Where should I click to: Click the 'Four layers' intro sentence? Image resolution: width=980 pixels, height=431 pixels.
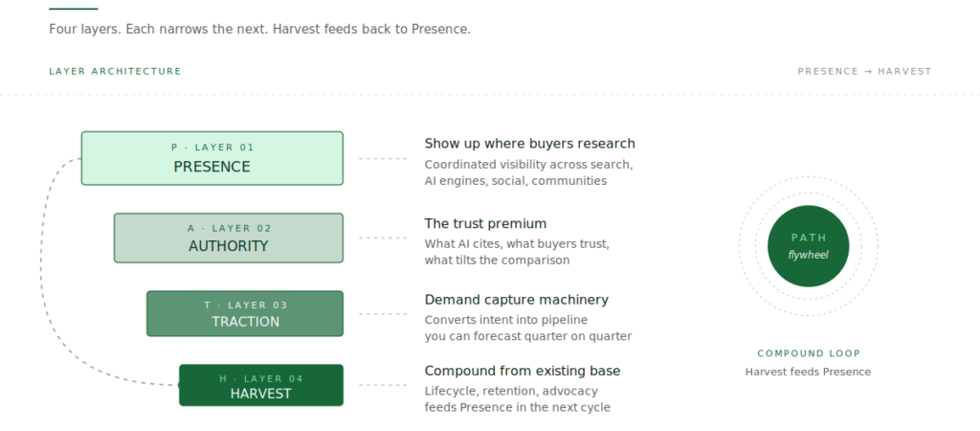pyautogui.click(x=259, y=29)
